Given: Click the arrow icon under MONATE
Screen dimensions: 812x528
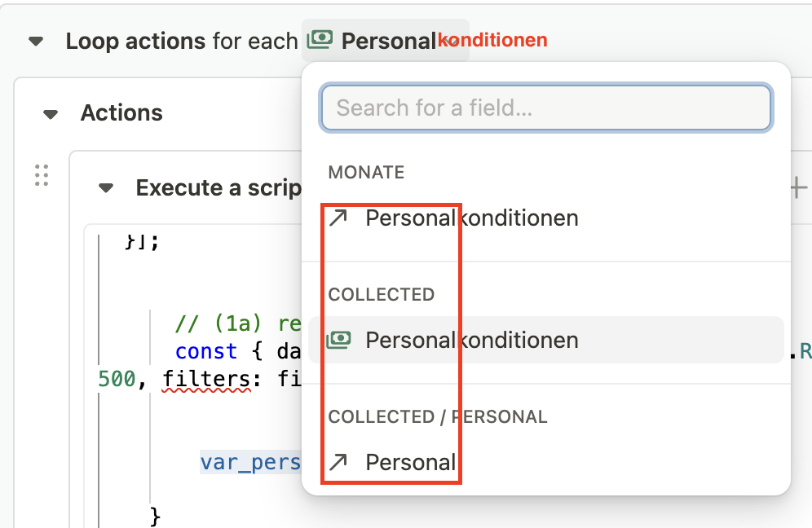Looking at the screenshot, I should coord(338,218).
